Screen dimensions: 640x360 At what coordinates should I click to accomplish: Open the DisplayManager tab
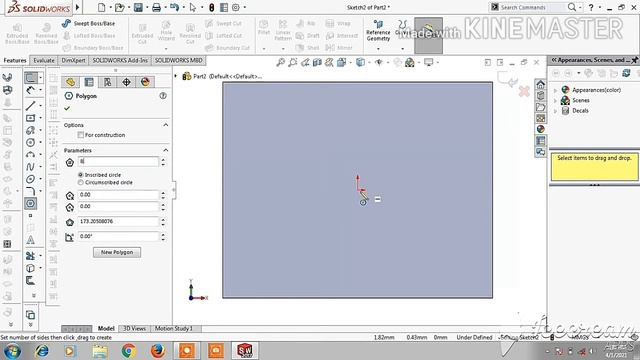[145, 82]
